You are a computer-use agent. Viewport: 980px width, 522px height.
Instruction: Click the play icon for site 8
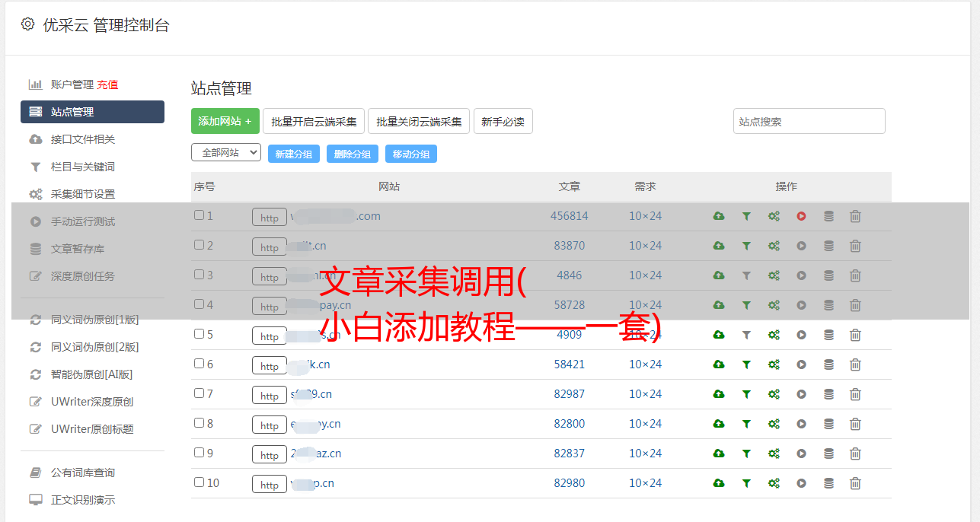point(801,424)
